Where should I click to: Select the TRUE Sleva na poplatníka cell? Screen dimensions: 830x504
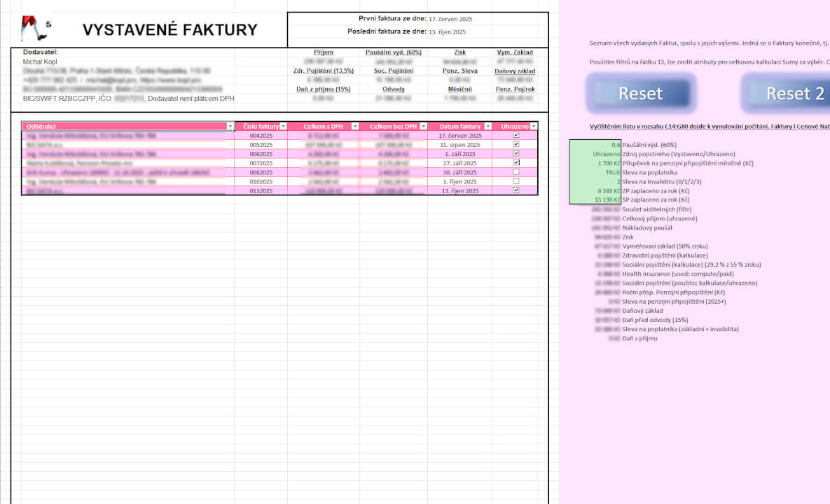click(x=595, y=172)
